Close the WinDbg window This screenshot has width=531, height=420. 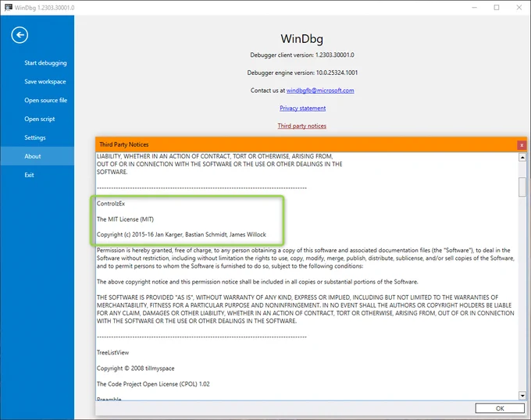click(x=519, y=8)
